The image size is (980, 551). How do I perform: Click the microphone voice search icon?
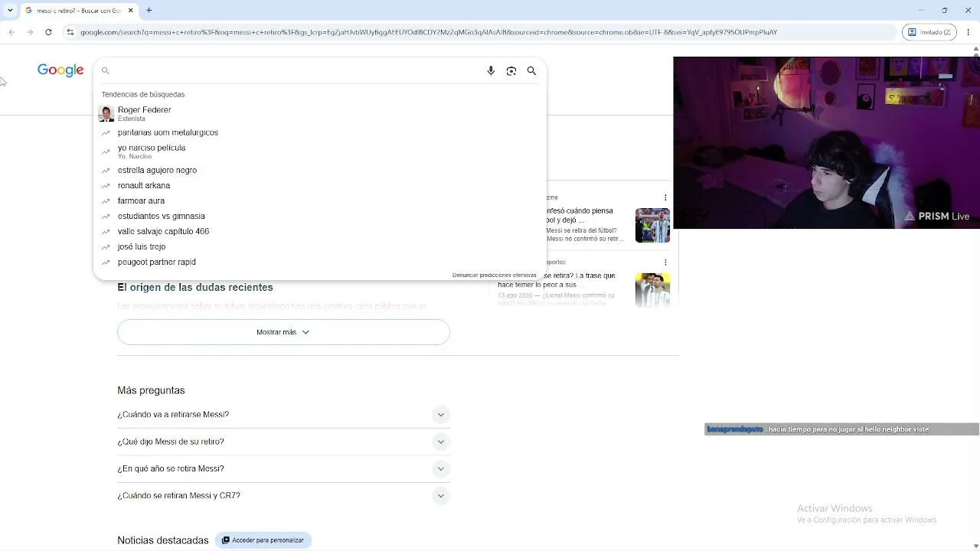tap(491, 70)
